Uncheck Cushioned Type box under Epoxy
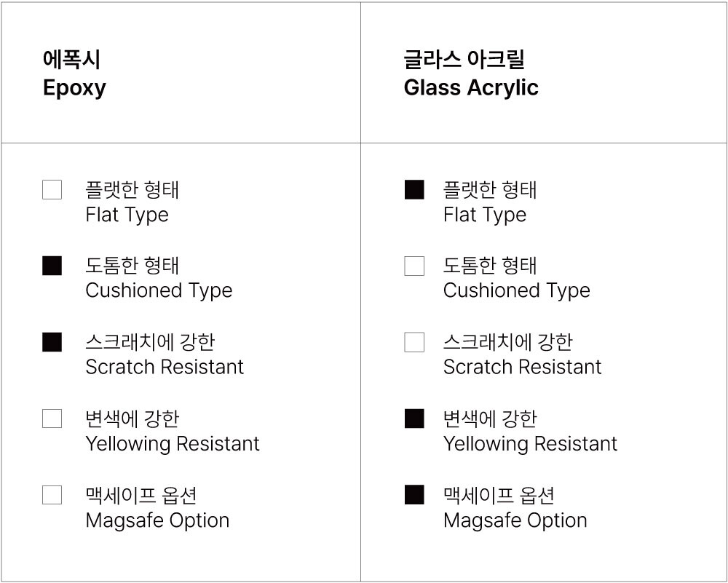728x583 pixels. 52,266
